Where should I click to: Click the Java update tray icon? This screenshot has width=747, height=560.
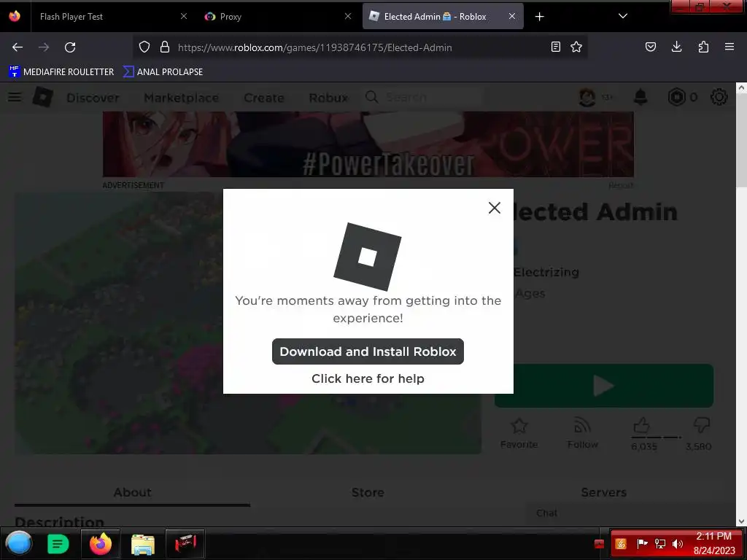pos(621,544)
